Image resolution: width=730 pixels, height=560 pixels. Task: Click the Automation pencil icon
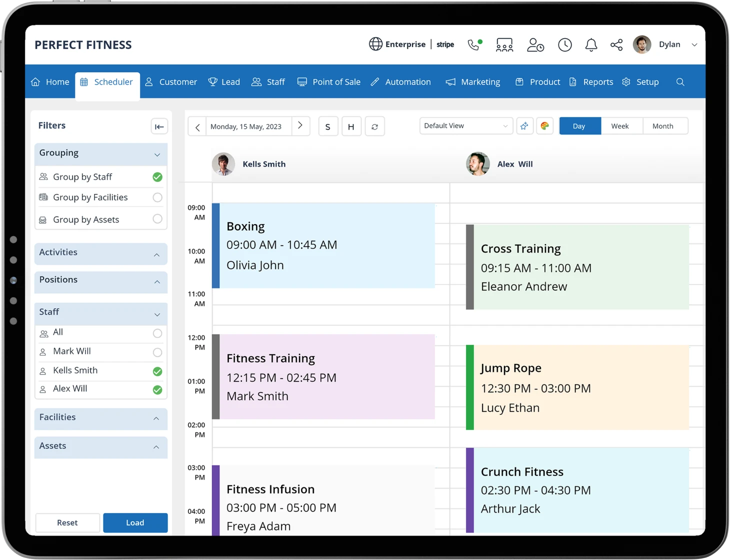[x=375, y=82]
